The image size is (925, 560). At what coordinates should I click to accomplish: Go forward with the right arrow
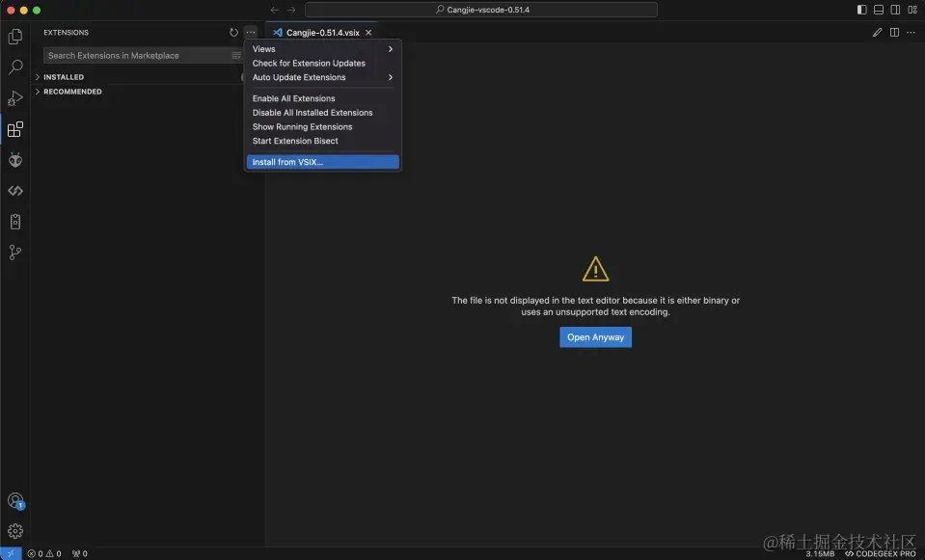[x=291, y=10]
